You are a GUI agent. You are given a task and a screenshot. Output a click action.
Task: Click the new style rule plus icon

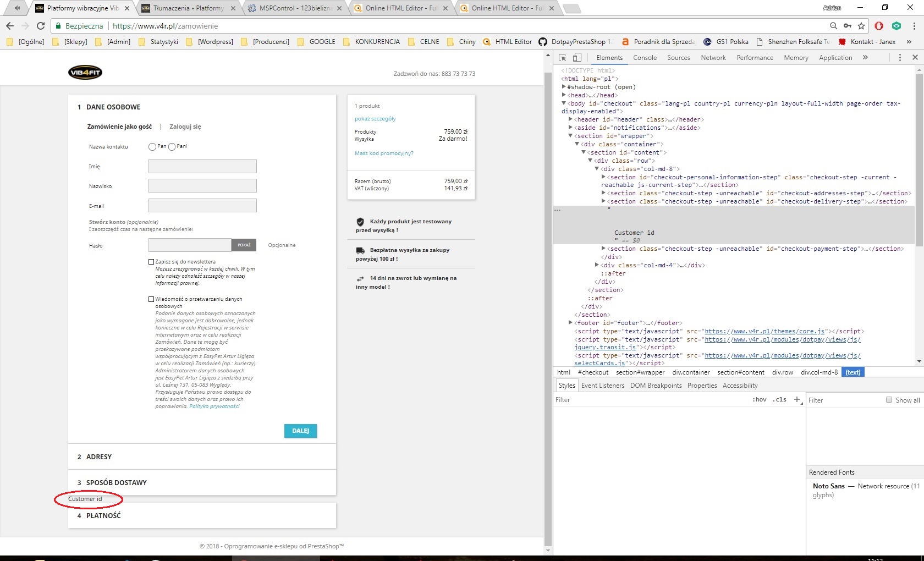click(x=797, y=400)
